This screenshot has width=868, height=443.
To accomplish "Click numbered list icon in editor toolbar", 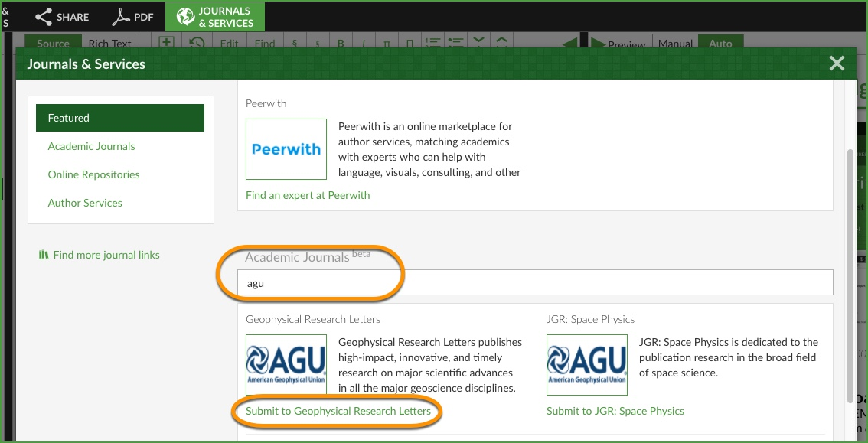I will click(x=433, y=43).
